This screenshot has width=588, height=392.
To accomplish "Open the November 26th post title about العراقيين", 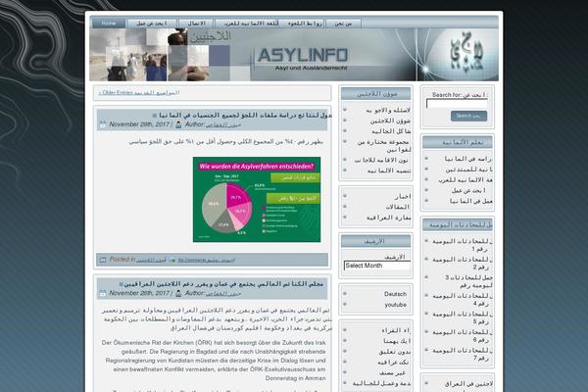I will pyautogui.click(x=223, y=284).
